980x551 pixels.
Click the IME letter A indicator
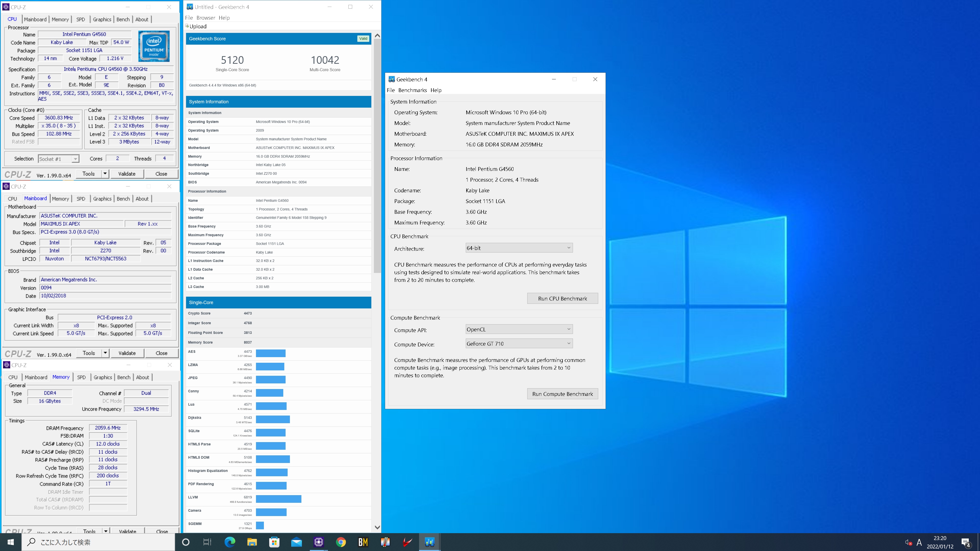point(919,542)
